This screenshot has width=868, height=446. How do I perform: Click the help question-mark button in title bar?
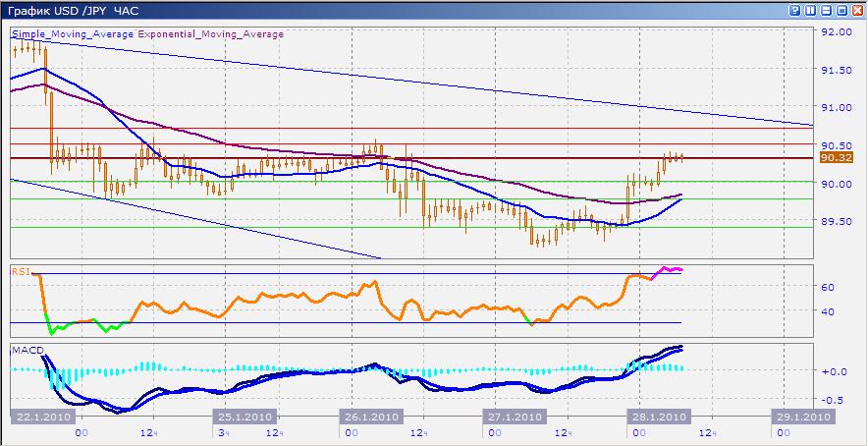click(x=794, y=9)
